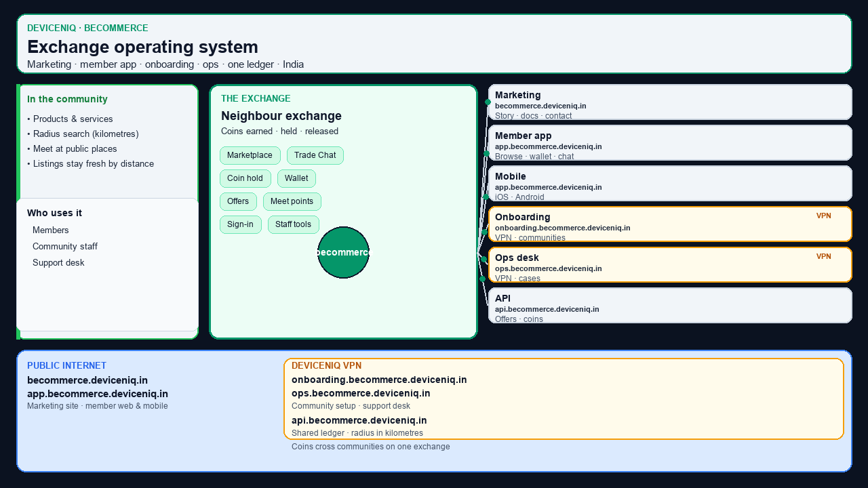Screen dimensions: 868x488
Task: Open the Mobile card
Action: tap(670, 184)
